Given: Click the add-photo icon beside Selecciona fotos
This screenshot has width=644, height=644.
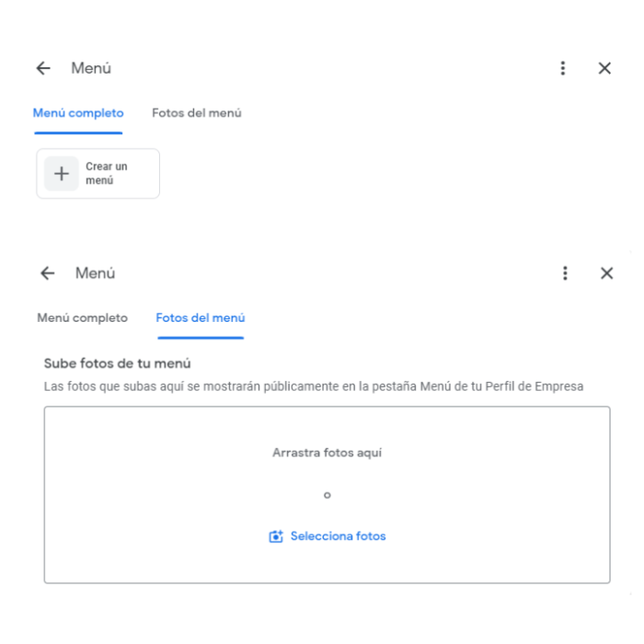Looking at the screenshot, I should [x=276, y=536].
